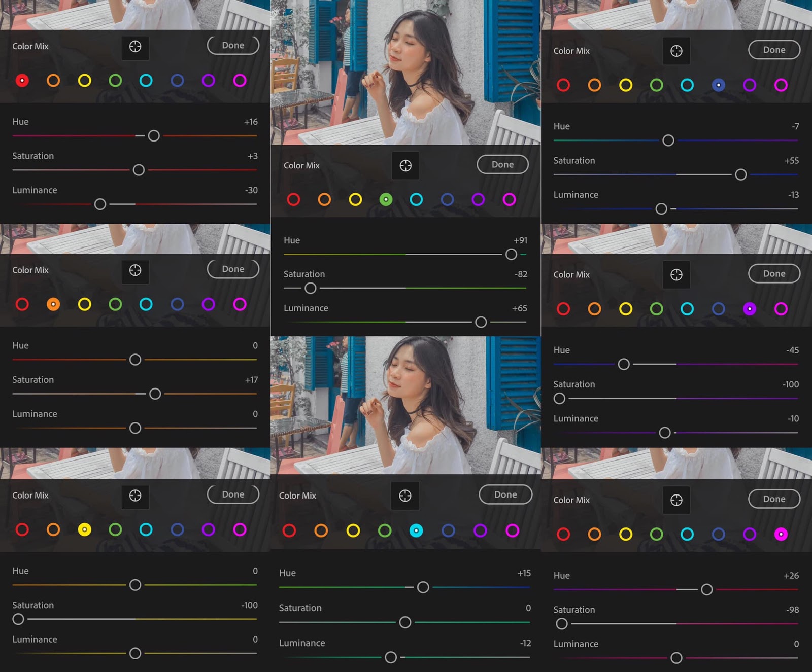The width and height of the screenshot is (812, 672).
Task: Select purple color in the Hue +15 panel
Action: (x=480, y=530)
